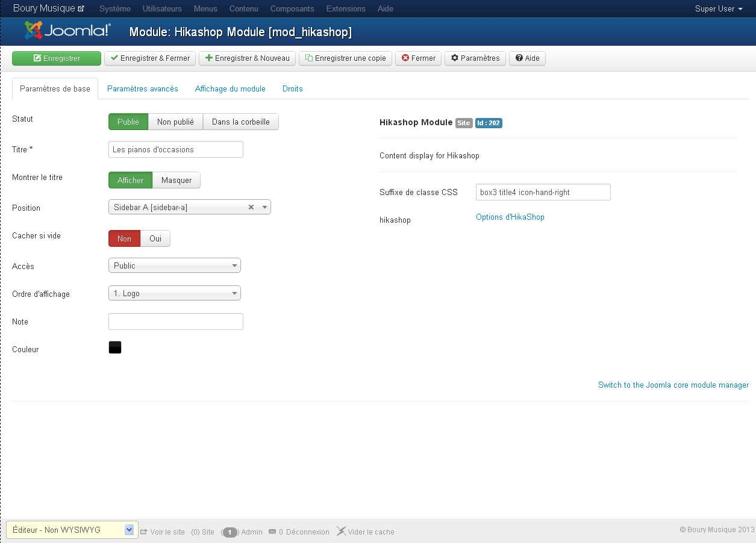Open the Menus menu
Image resolution: width=756 pixels, height=543 pixels.
point(205,9)
